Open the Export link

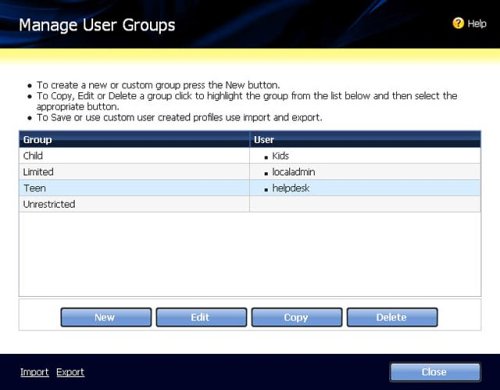point(70,372)
